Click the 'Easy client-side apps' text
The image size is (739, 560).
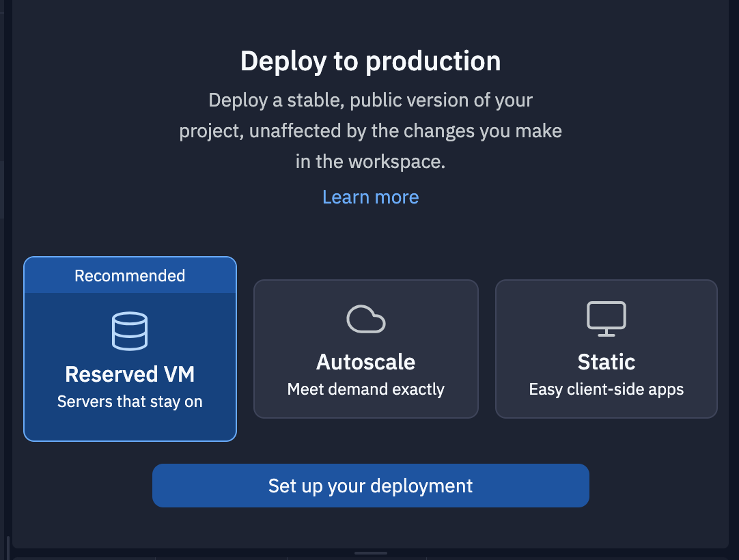click(x=606, y=389)
